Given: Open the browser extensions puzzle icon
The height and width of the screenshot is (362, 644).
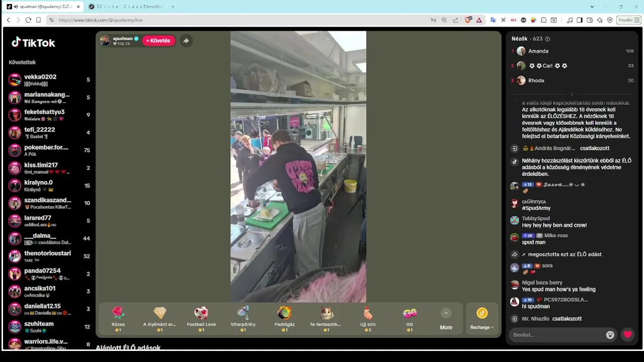Looking at the screenshot, I should tap(544, 20).
